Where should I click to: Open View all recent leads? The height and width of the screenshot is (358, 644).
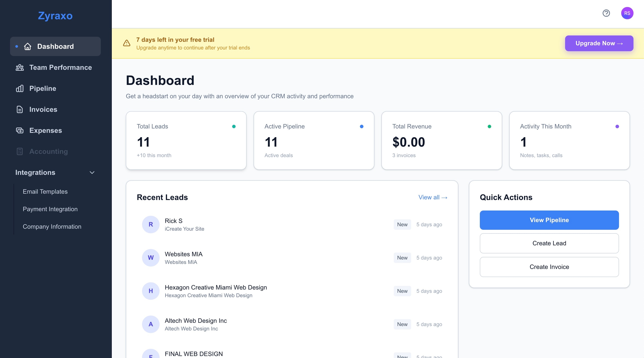[x=433, y=197]
